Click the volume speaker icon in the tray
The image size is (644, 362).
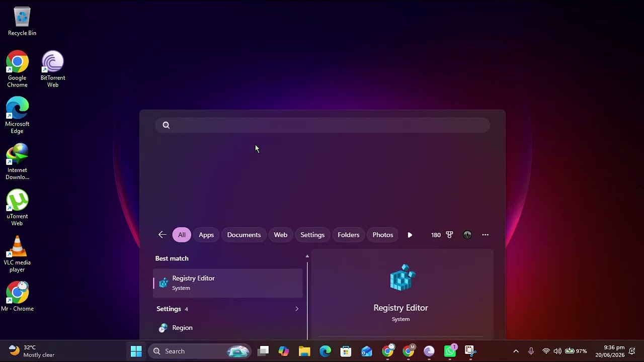[557, 351]
